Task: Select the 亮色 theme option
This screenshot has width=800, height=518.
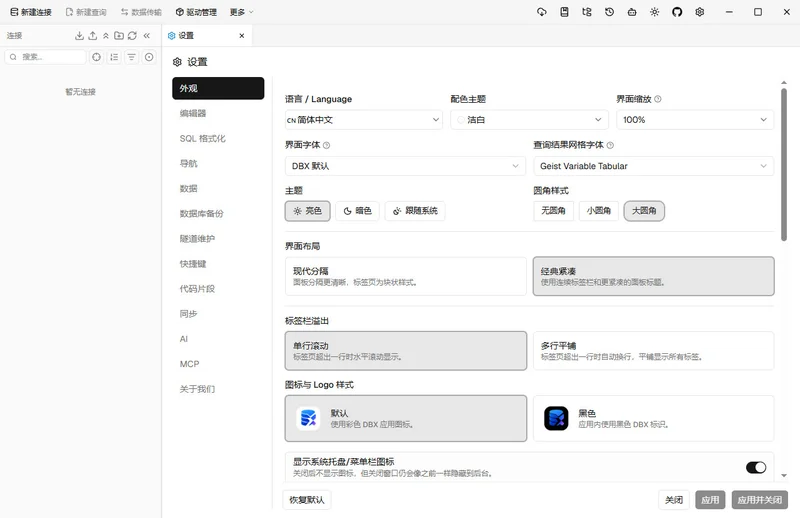Action: pos(308,211)
